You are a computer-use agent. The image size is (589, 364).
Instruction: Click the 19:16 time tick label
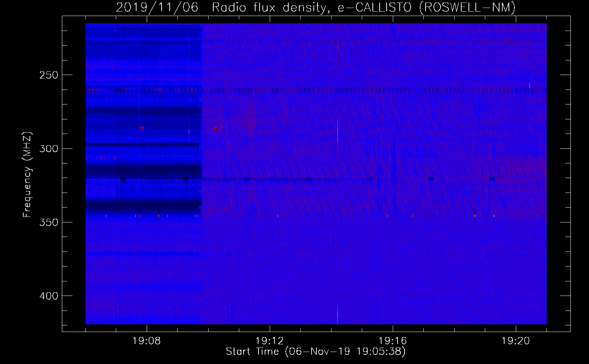point(393,341)
